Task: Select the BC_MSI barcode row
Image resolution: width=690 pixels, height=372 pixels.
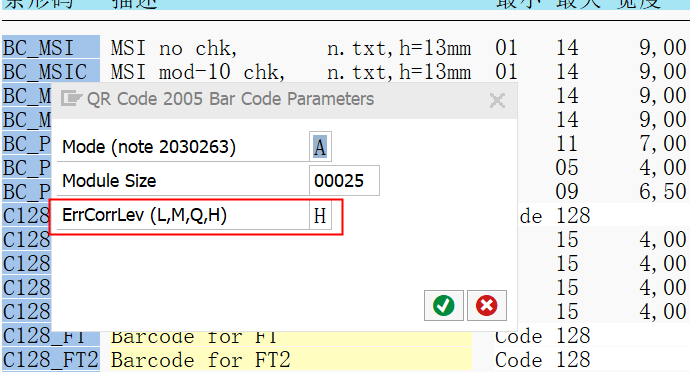Action: (x=51, y=47)
